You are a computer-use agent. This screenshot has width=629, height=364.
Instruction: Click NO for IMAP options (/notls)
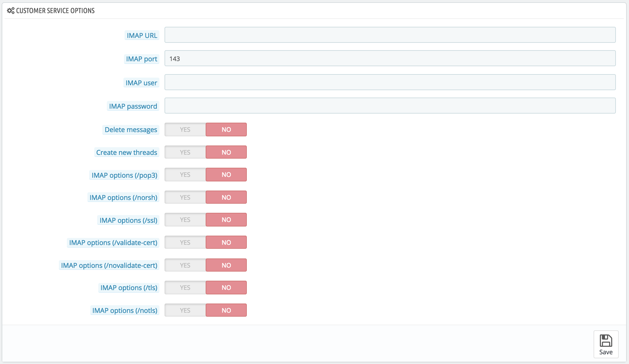tap(226, 310)
